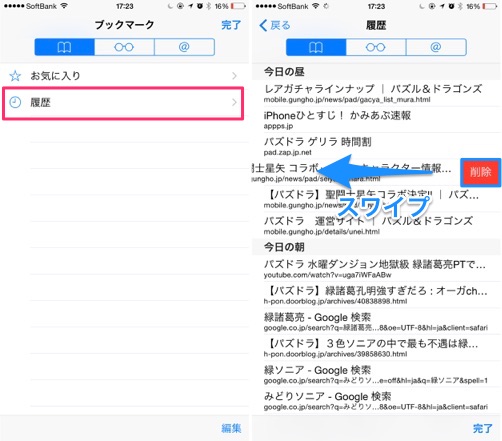Open レアガチャラインナップ history entry

pos(377,93)
